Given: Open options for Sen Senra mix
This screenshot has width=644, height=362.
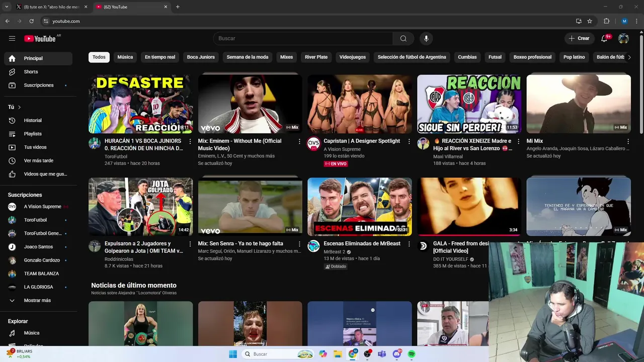Looking at the screenshot, I should point(299,244).
